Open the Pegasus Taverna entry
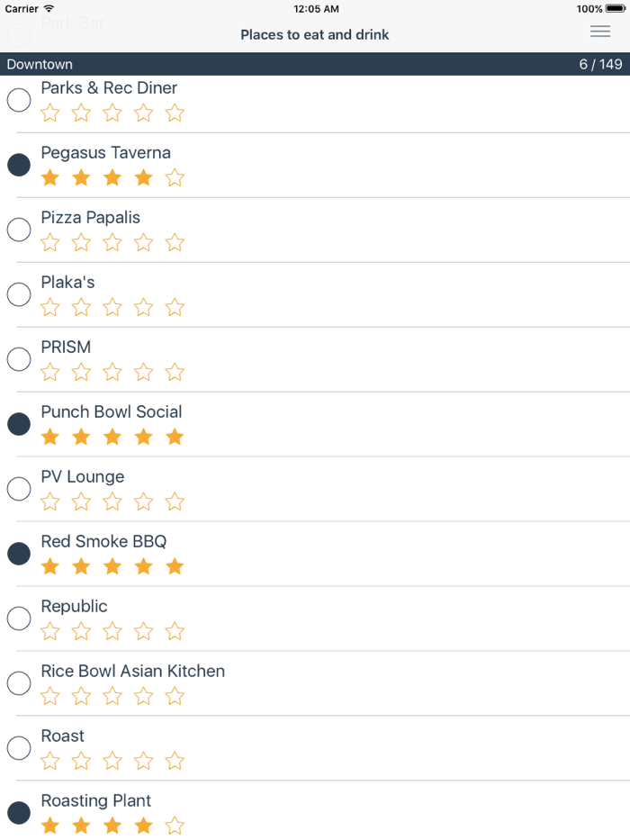The image size is (630, 840). click(105, 153)
